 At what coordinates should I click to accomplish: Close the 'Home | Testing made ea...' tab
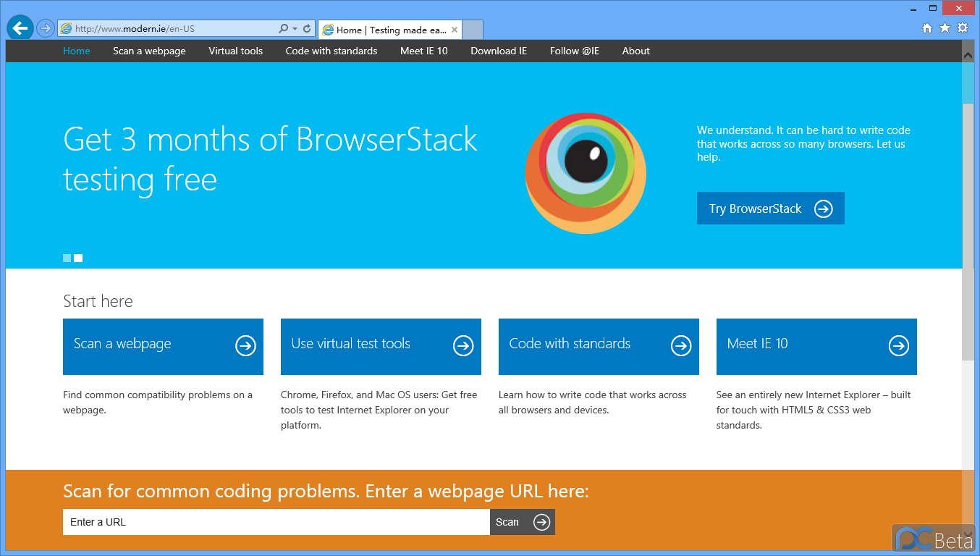point(455,30)
